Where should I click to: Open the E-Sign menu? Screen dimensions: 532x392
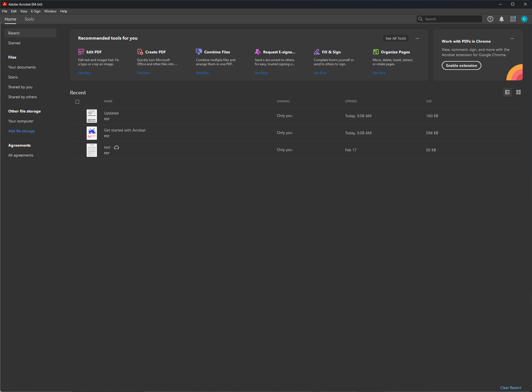click(36, 11)
